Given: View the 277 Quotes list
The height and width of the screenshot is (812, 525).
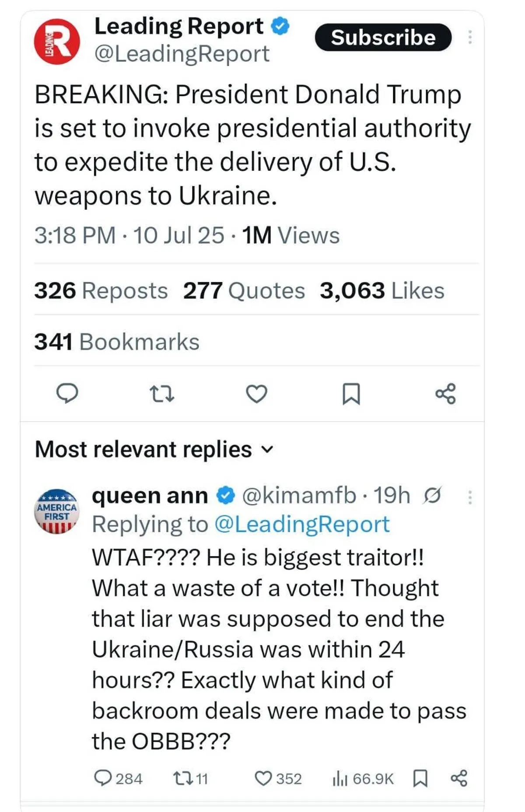Looking at the screenshot, I should coord(244,290).
